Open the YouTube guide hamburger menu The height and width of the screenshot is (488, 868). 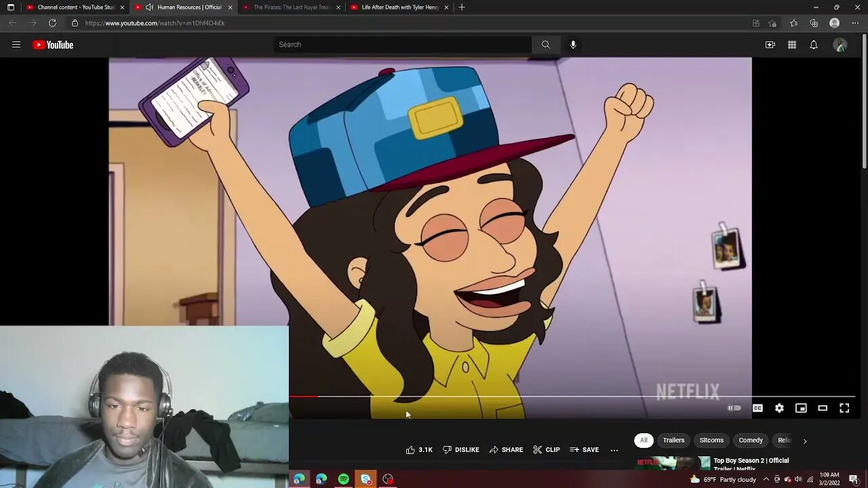pos(16,45)
